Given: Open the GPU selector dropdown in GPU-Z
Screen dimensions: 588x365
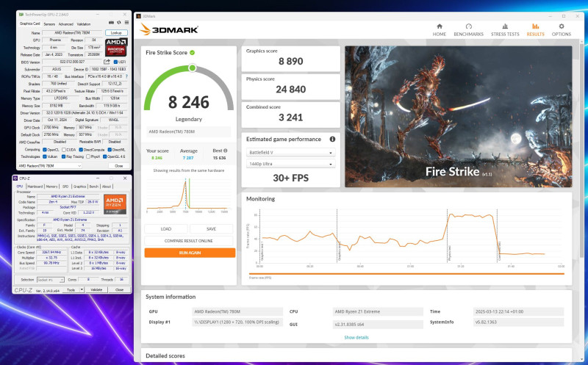Looking at the screenshot, I should tap(50, 166).
